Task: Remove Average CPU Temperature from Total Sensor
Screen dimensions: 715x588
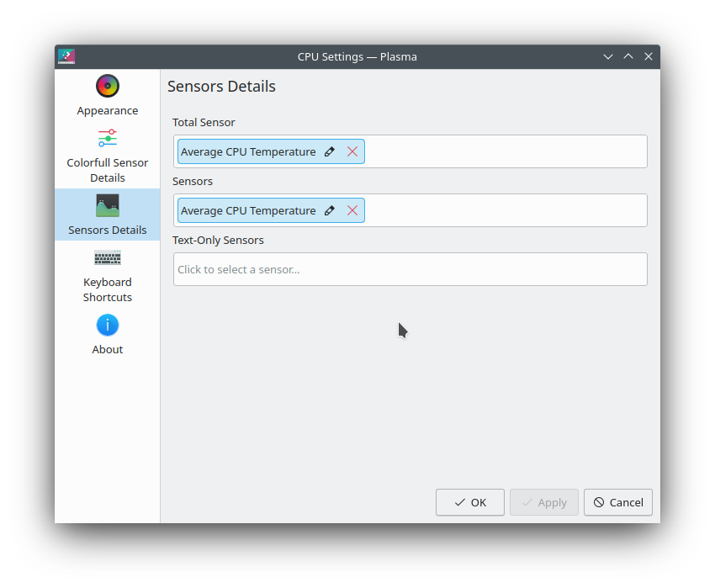Action: [352, 152]
